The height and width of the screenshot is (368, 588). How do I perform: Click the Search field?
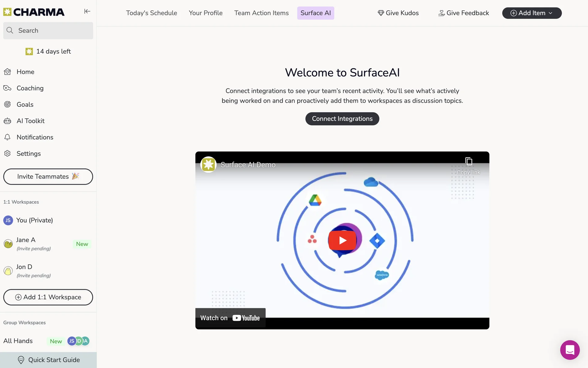pos(48,30)
